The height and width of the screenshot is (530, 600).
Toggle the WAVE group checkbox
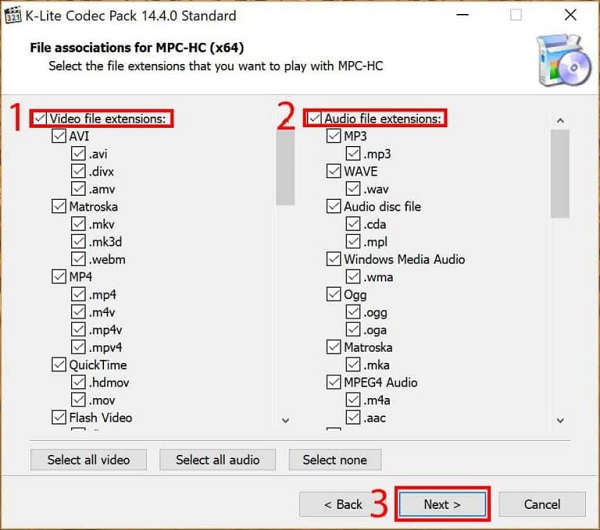[334, 171]
